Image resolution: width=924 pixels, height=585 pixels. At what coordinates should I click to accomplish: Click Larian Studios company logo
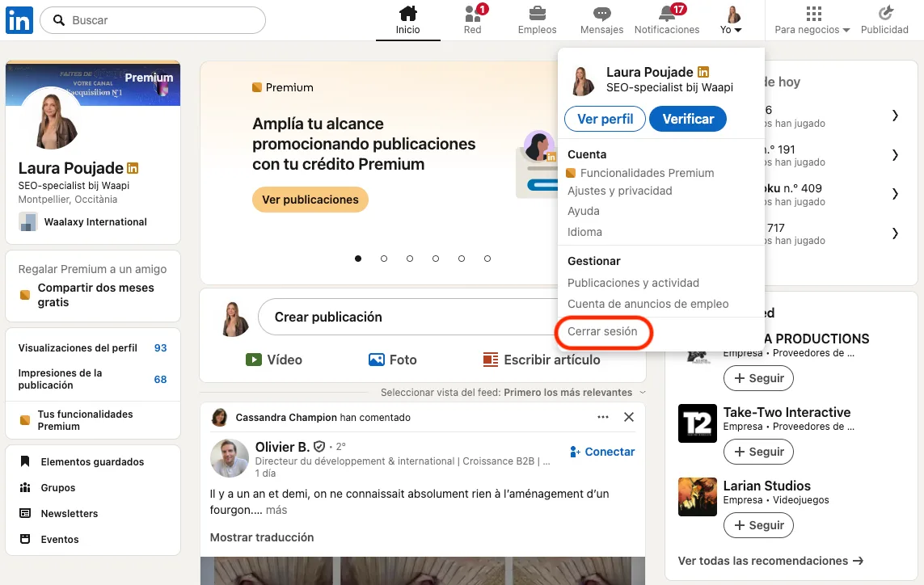[x=697, y=497]
